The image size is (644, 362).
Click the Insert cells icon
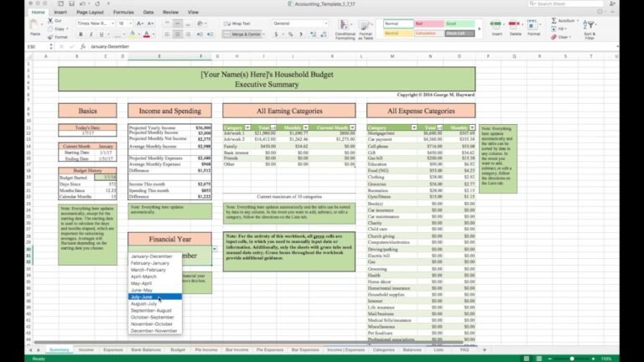(x=496, y=24)
